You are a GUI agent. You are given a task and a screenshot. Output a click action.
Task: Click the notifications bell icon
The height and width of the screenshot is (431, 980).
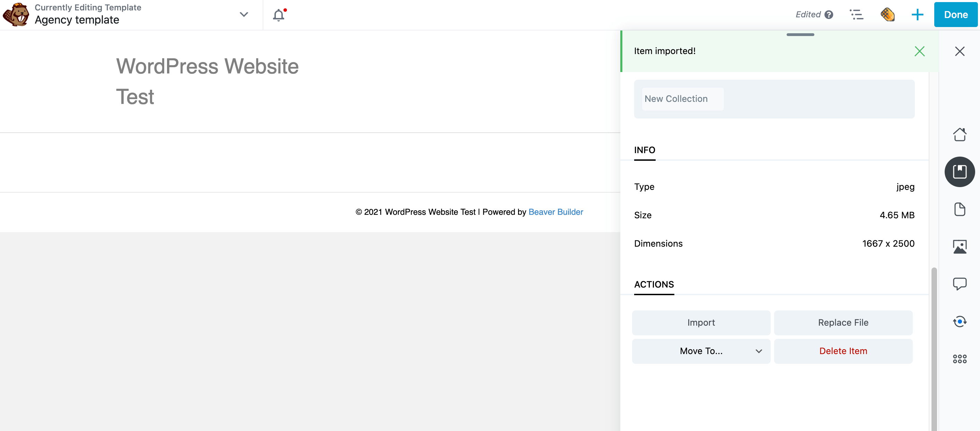(279, 14)
